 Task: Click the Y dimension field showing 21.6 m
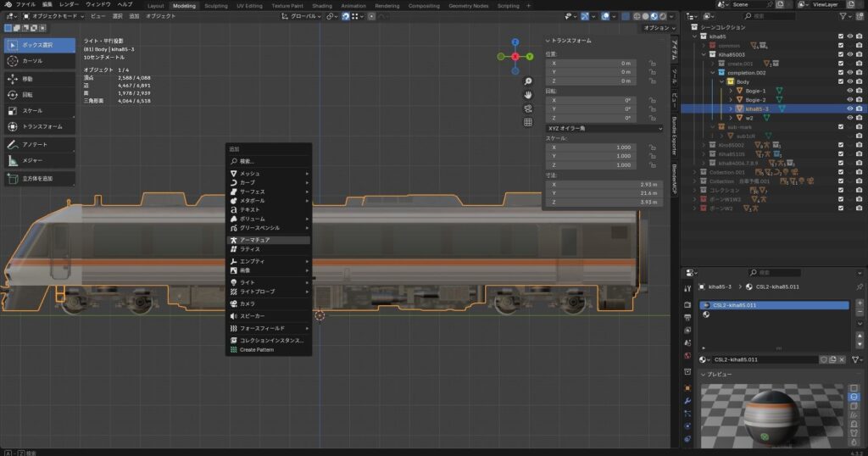point(604,194)
